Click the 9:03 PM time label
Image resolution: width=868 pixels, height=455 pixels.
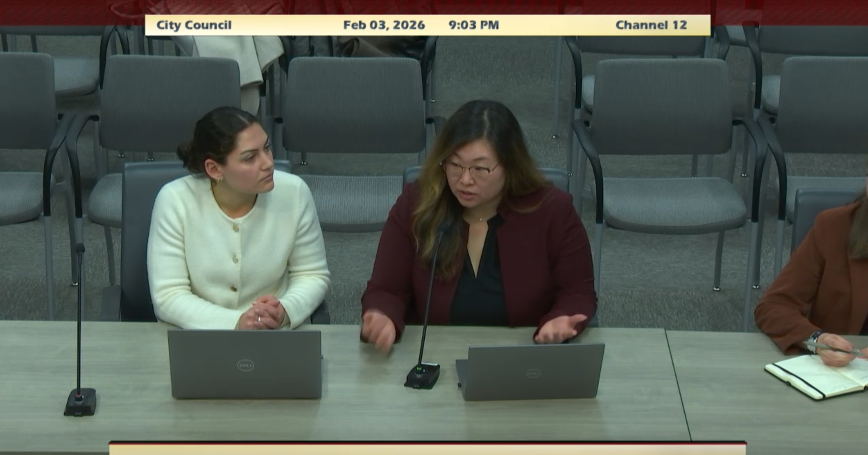click(x=474, y=25)
